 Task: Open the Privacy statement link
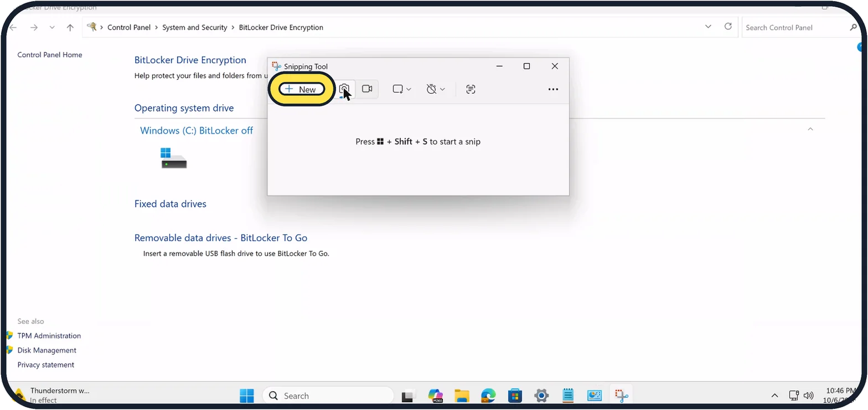(x=46, y=365)
